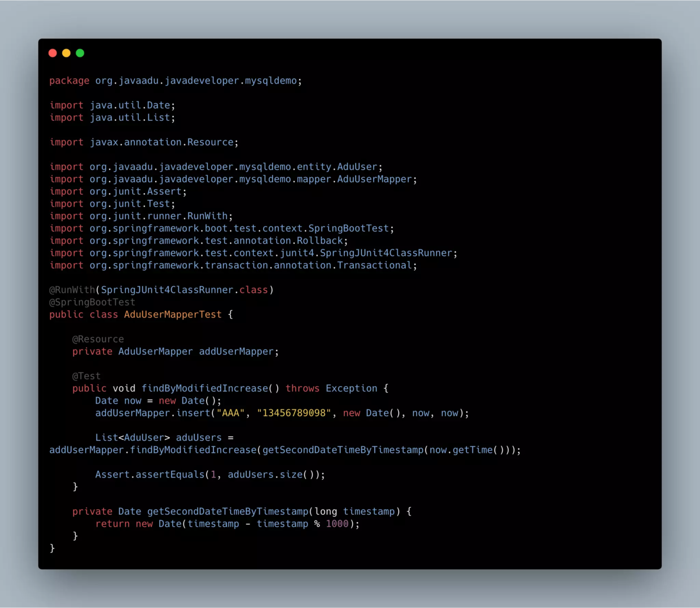Click the AduUserMapperTest class name
The width and height of the screenshot is (700, 608).
tap(173, 314)
